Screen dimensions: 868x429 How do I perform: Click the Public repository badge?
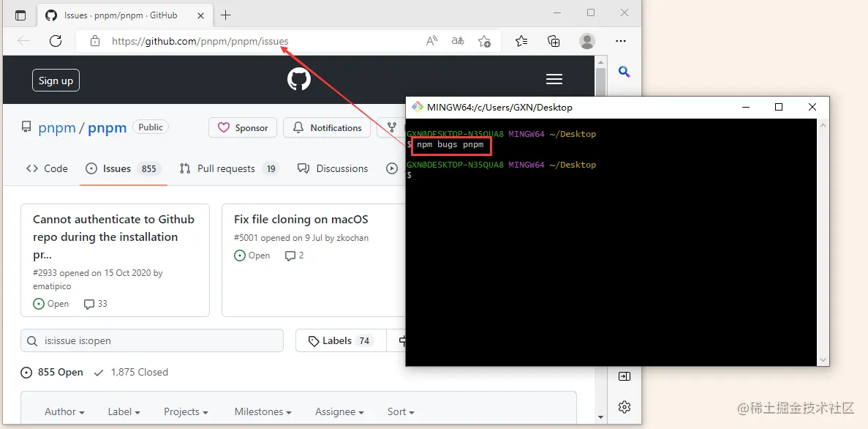(x=151, y=127)
